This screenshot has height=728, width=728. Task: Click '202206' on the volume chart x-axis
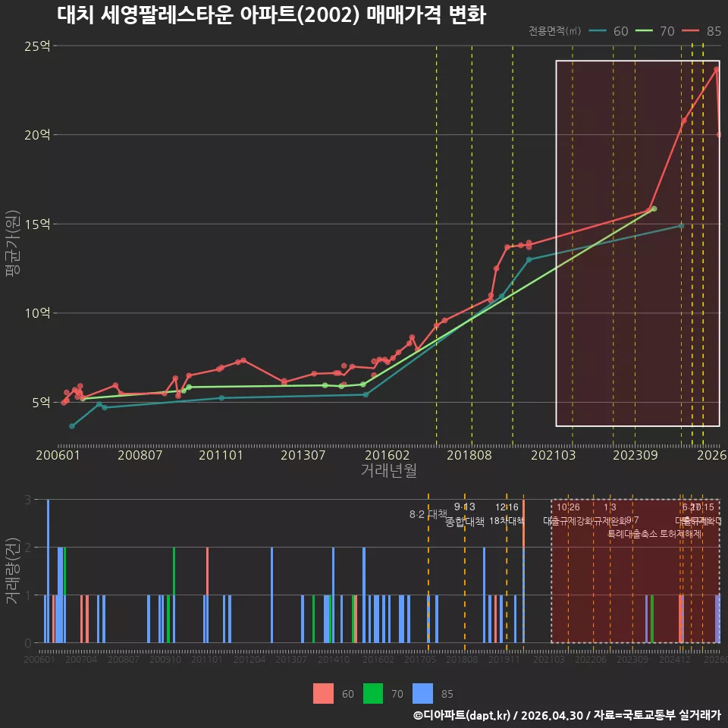pyautogui.click(x=591, y=659)
